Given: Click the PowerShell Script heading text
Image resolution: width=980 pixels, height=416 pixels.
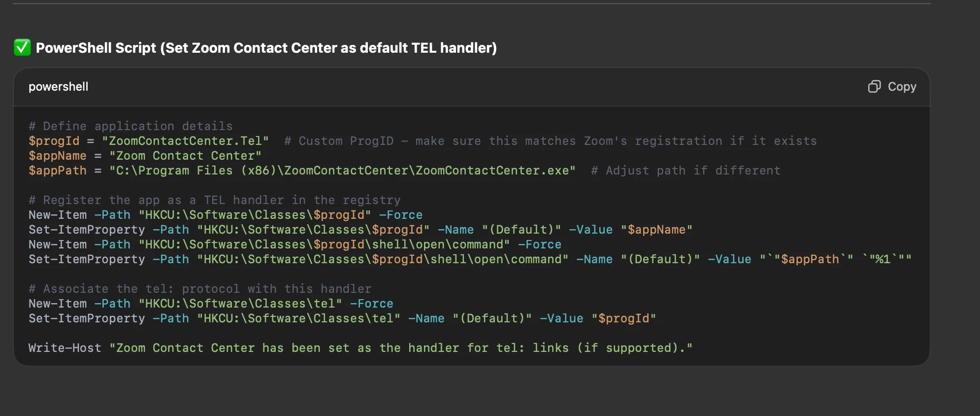Looking at the screenshot, I should (x=266, y=48).
